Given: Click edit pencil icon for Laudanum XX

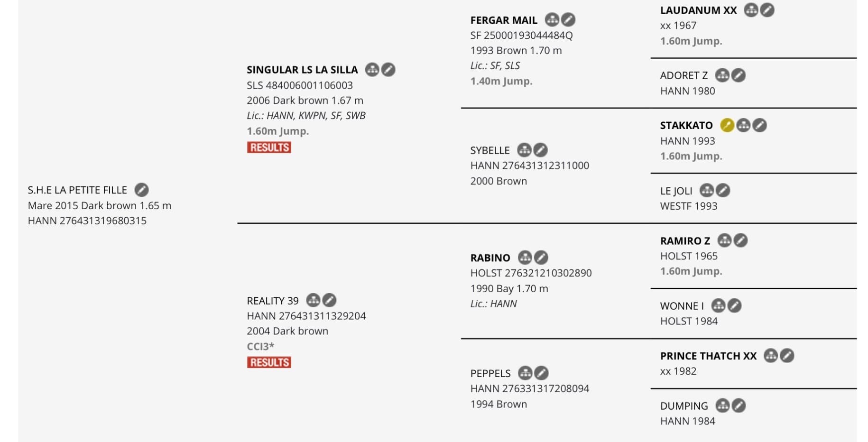Looking at the screenshot, I should (767, 10).
